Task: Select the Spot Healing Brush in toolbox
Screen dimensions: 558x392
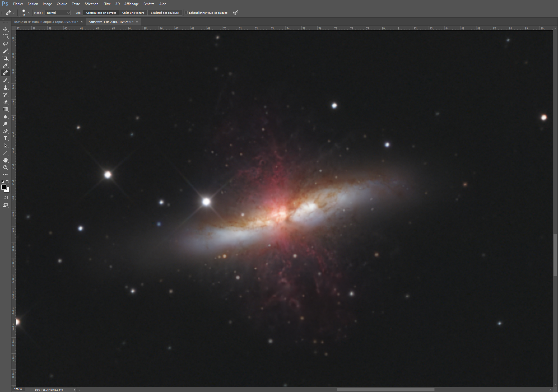Action: (x=5, y=73)
